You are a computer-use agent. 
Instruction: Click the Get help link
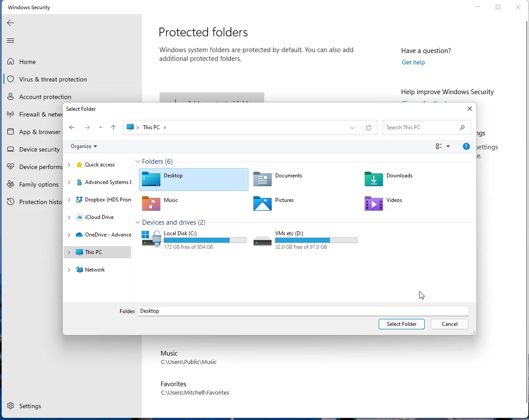click(413, 62)
